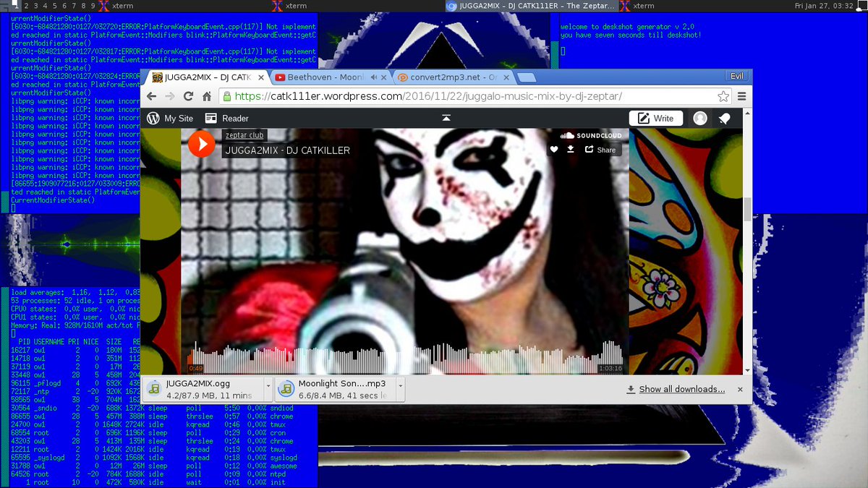The width and height of the screenshot is (868, 488).
Task: Click the Chrome forward arrow
Action: [x=170, y=96]
